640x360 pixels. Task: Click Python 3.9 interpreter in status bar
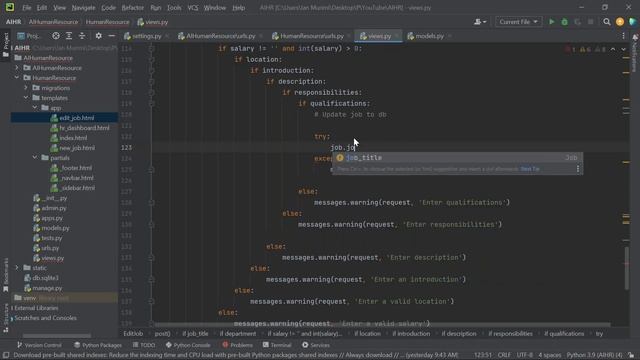point(594,355)
